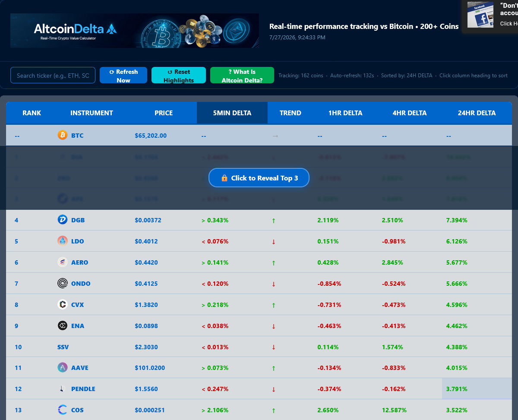
Task: Click the Bitcoin coin icon in BTC row
Action: click(63, 135)
